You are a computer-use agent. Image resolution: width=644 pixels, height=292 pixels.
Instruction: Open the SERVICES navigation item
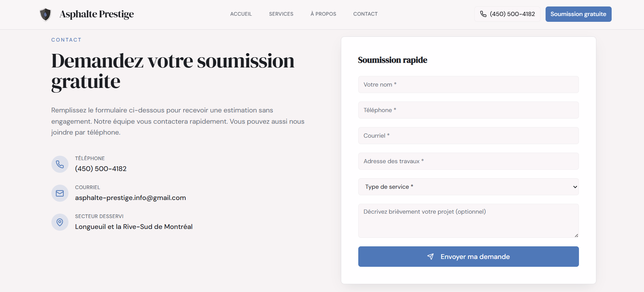281,14
